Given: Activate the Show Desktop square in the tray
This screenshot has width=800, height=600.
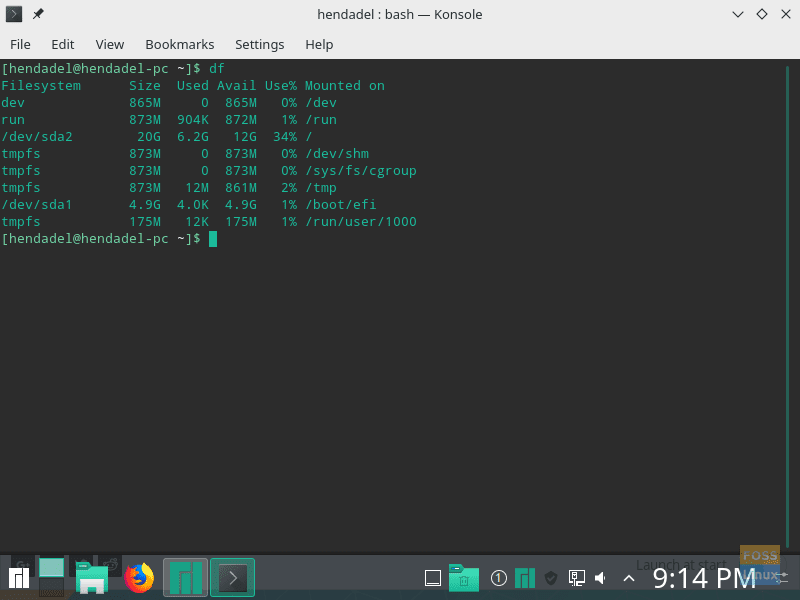Looking at the screenshot, I should click(433, 578).
